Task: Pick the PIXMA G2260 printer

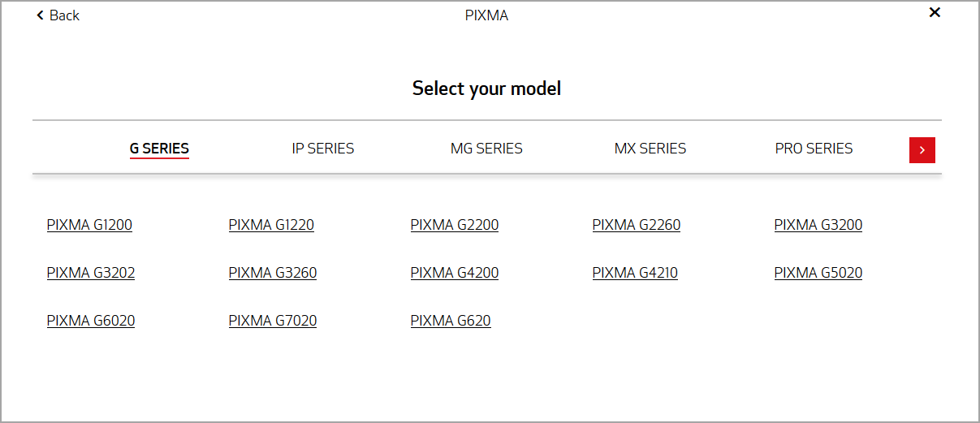Action: [637, 225]
